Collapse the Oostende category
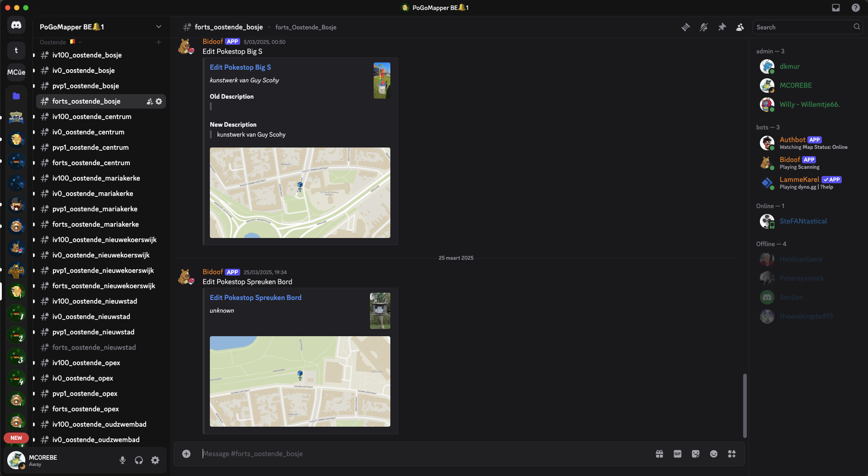Viewport: 868px width, 476px height. [x=61, y=42]
